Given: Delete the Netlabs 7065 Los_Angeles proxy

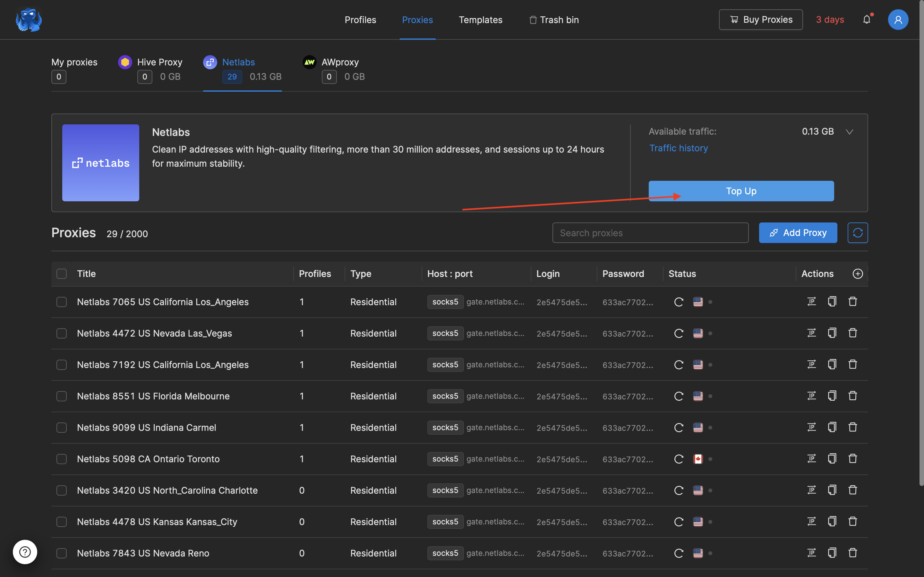Looking at the screenshot, I should (x=852, y=302).
